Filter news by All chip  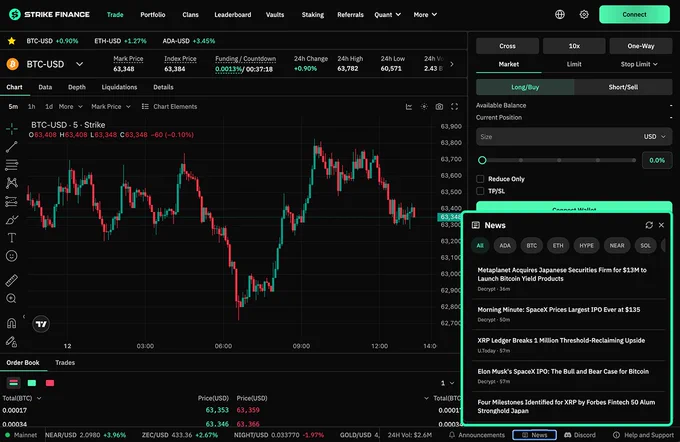[x=480, y=246]
